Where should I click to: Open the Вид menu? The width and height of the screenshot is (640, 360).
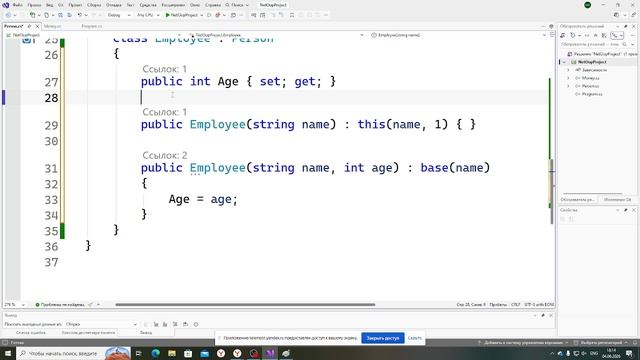tap(49, 5)
